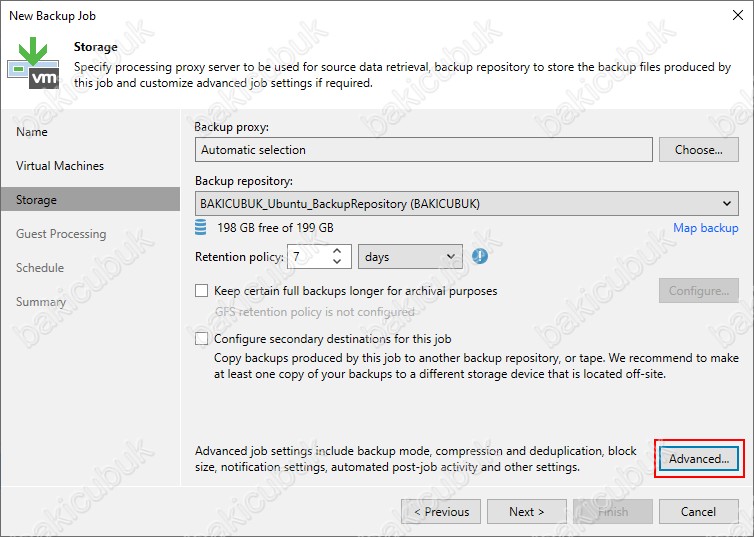Click the 'Retention policy:' label
The width and height of the screenshot is (754, 537).
click(239, 257)
